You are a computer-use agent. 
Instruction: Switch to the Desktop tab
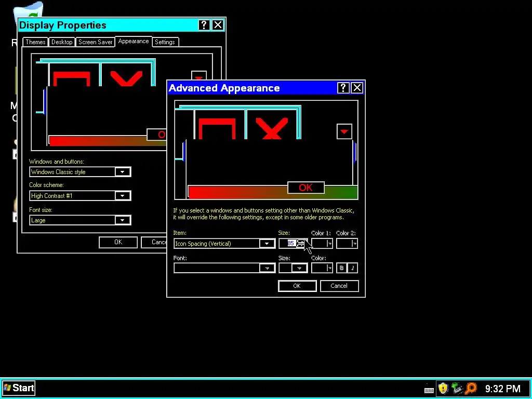point(62,42)
